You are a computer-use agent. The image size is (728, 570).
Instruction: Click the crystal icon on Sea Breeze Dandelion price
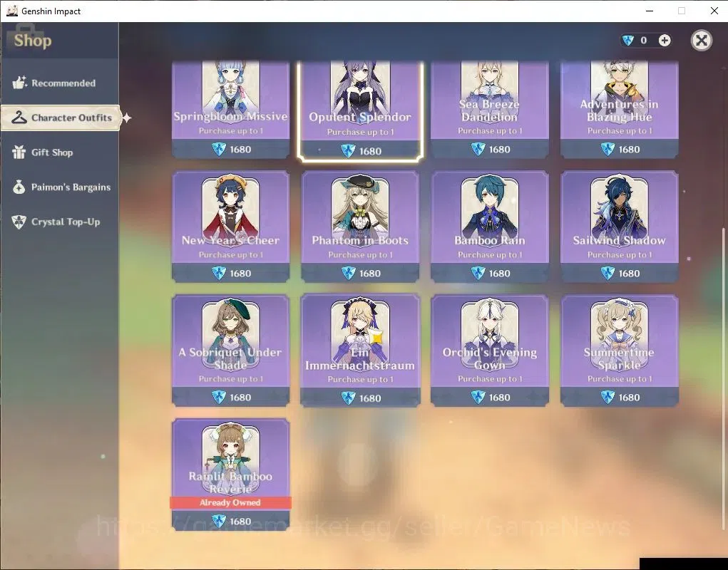pos(478,150)
